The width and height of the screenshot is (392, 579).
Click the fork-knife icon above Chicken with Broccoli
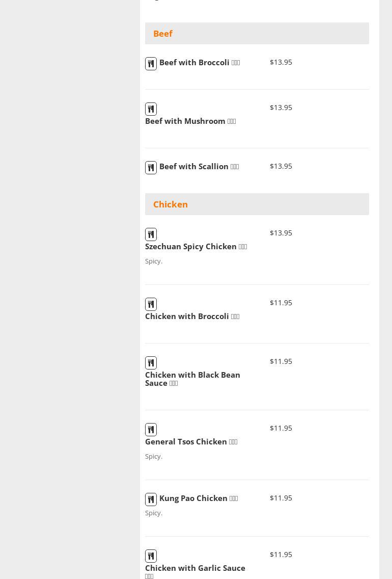point(151,304)
